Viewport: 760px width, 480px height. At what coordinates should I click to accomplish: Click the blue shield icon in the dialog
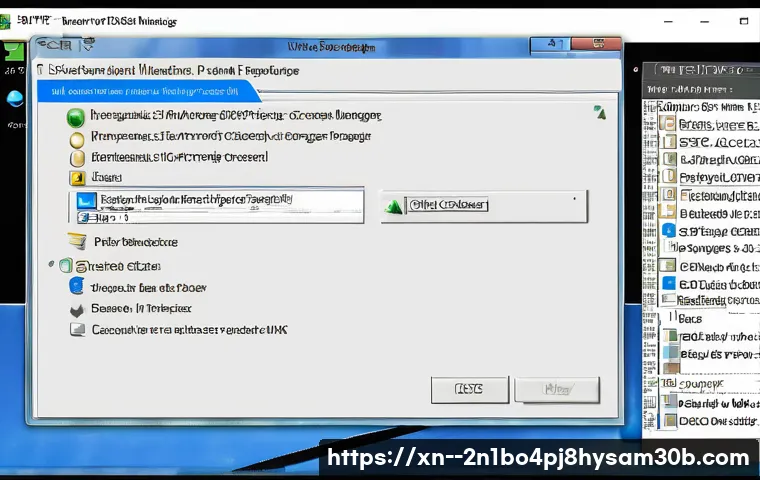coord(76,286)
